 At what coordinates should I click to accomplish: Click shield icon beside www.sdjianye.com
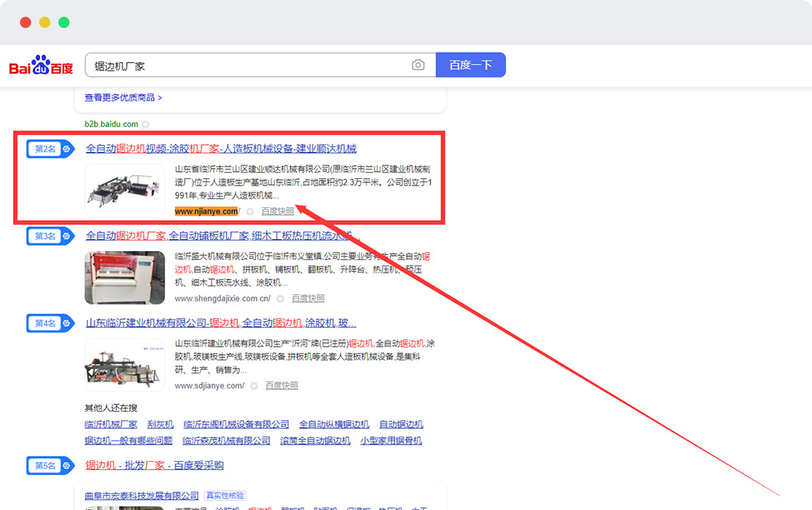coord(254,386)
